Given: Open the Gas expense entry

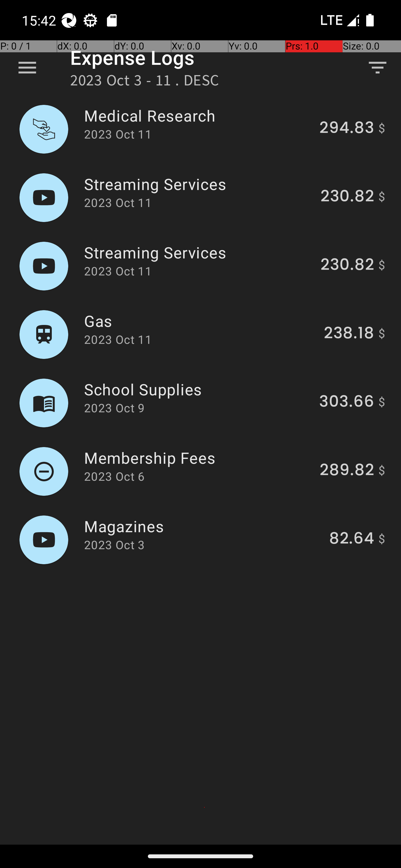Looking at the screenshot, I should click(x=200, y=334).
